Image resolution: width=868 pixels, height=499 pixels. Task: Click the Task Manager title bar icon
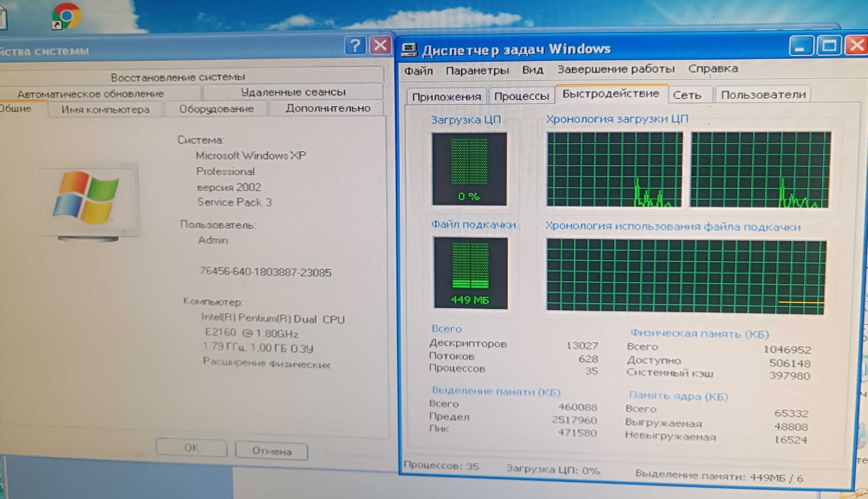[409, 50]
